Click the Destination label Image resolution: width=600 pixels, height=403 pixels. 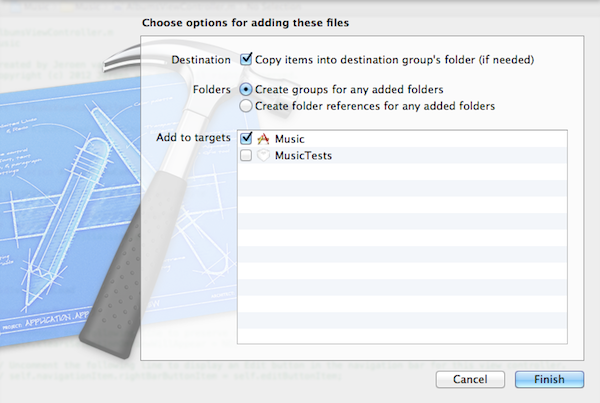tap(201, 60)
